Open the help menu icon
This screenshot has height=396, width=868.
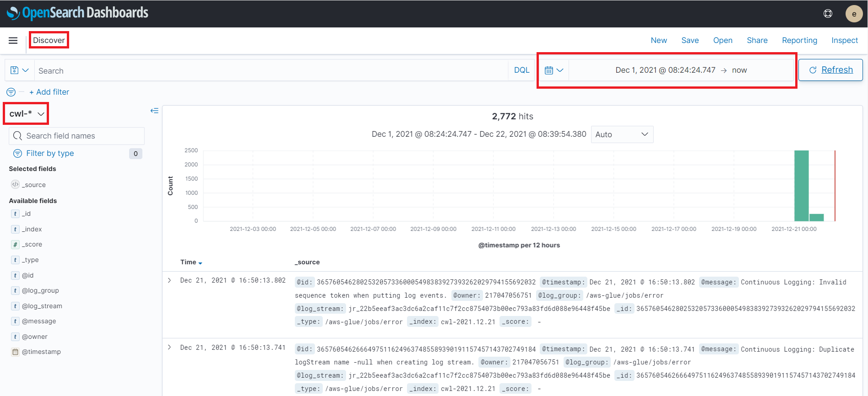click(x=828, y=14)
